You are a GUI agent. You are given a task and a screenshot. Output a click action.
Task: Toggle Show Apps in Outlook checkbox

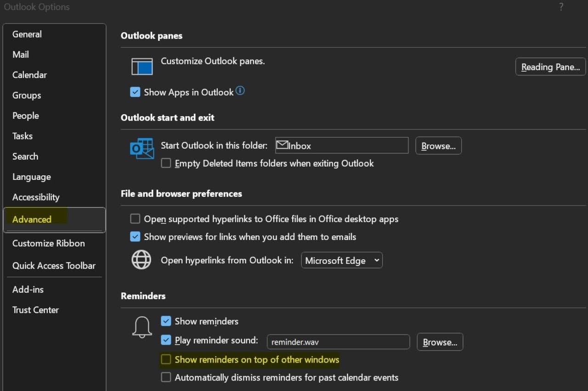click(x=135, y=92)
